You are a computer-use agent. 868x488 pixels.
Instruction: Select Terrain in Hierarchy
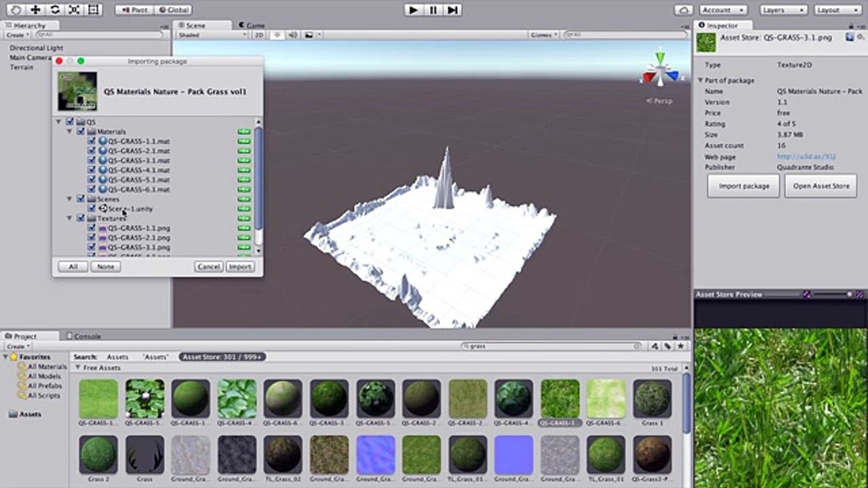[21, 67]
